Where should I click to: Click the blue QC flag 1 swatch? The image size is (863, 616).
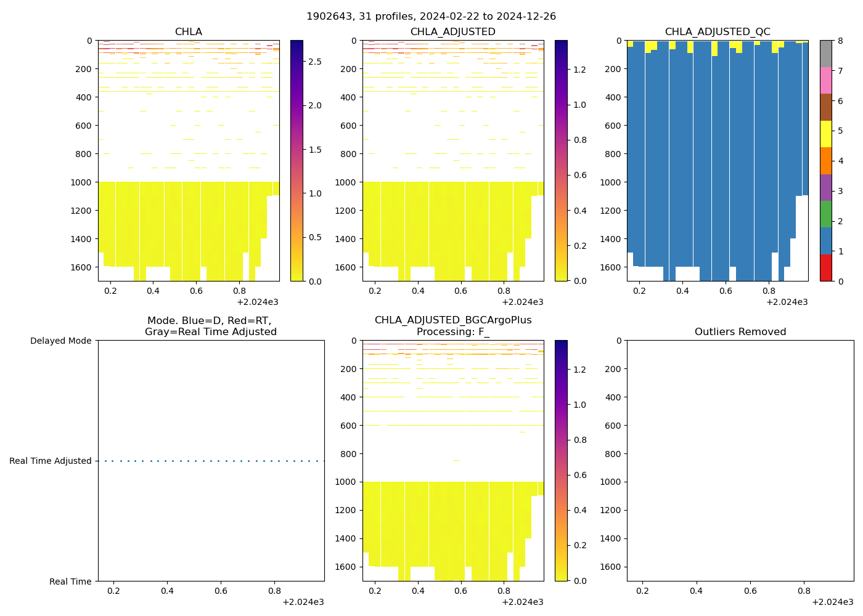pos(825,241)
